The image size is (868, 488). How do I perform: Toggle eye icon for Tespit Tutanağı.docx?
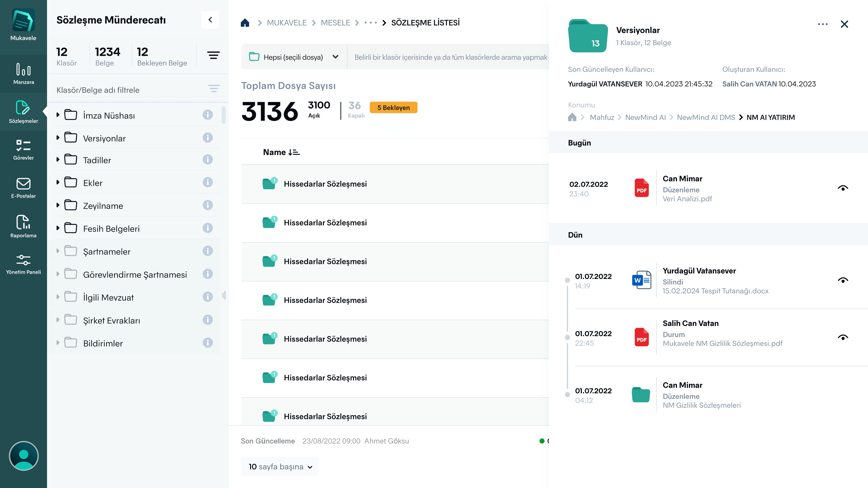[x=843, y=280]
